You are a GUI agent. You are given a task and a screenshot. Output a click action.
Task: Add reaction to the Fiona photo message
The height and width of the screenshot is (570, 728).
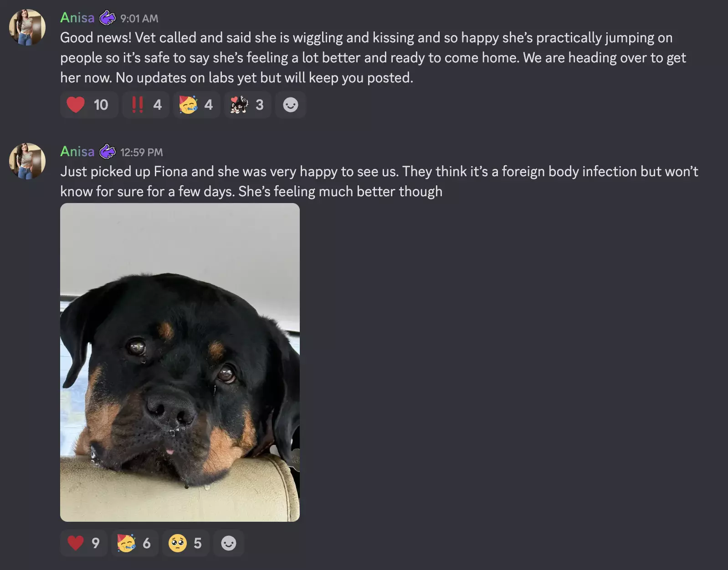click(229, 543)
